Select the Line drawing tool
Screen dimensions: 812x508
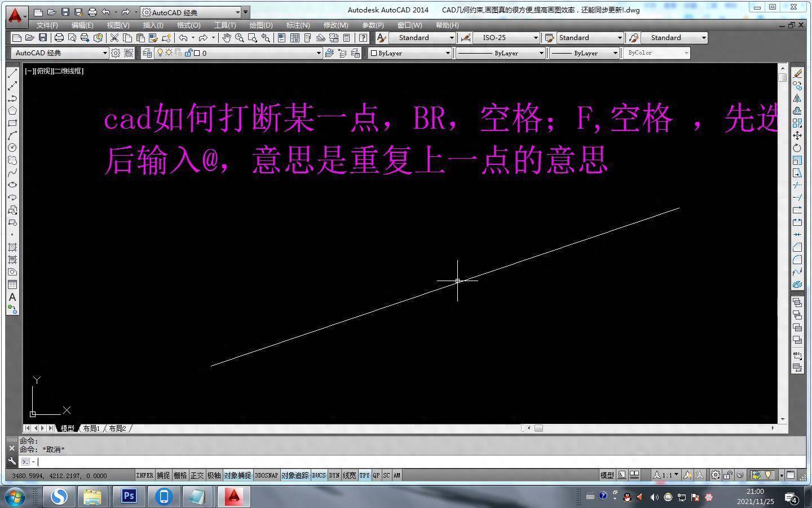point(12,73)
